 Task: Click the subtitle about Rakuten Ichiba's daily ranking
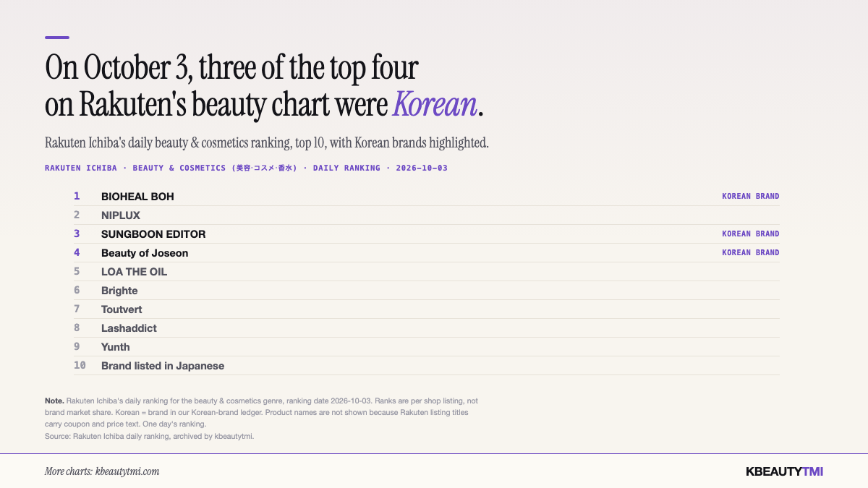(x=267, y=143)
